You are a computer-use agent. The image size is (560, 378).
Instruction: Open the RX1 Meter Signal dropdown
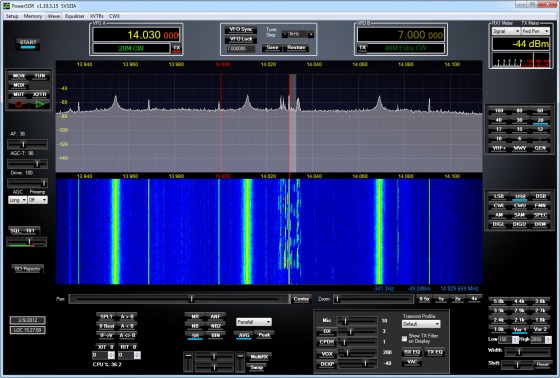tap(506, 31)
